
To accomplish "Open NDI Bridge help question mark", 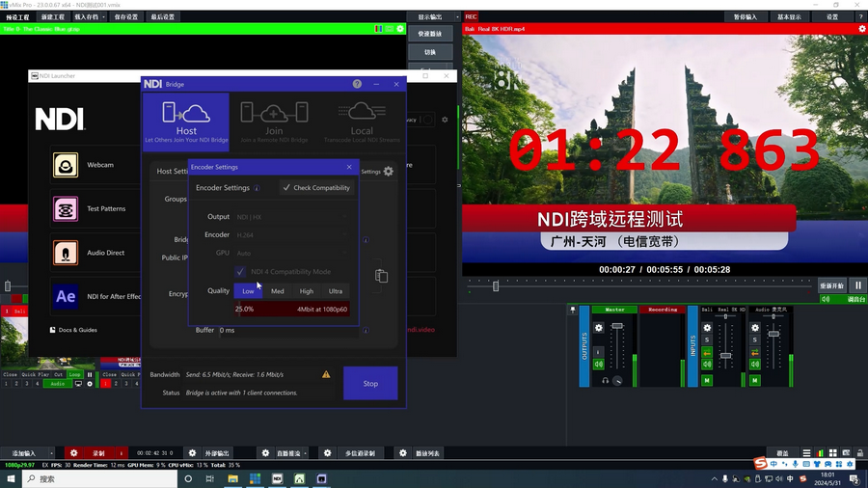I will coord(358,85).
